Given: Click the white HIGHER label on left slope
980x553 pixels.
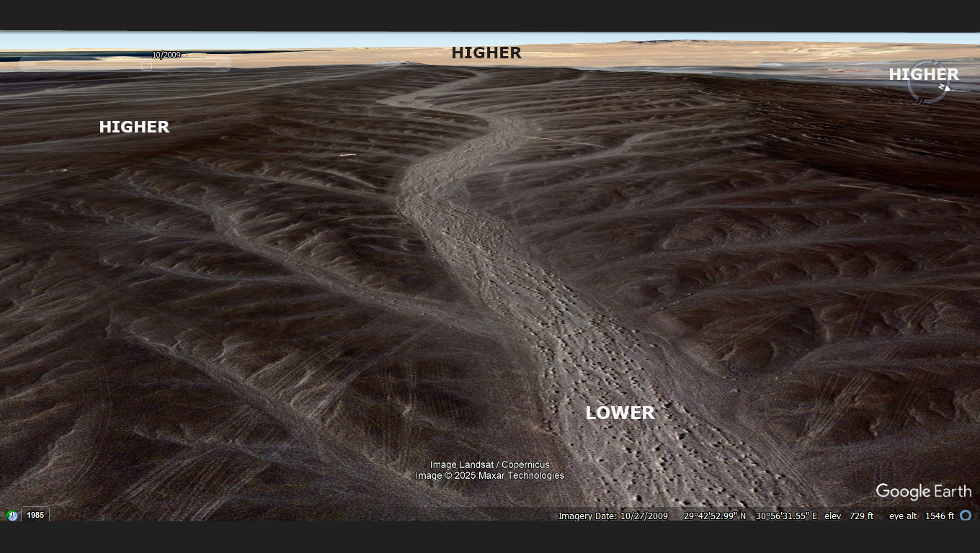Looking at the screenshot, I should pos(134,127).
